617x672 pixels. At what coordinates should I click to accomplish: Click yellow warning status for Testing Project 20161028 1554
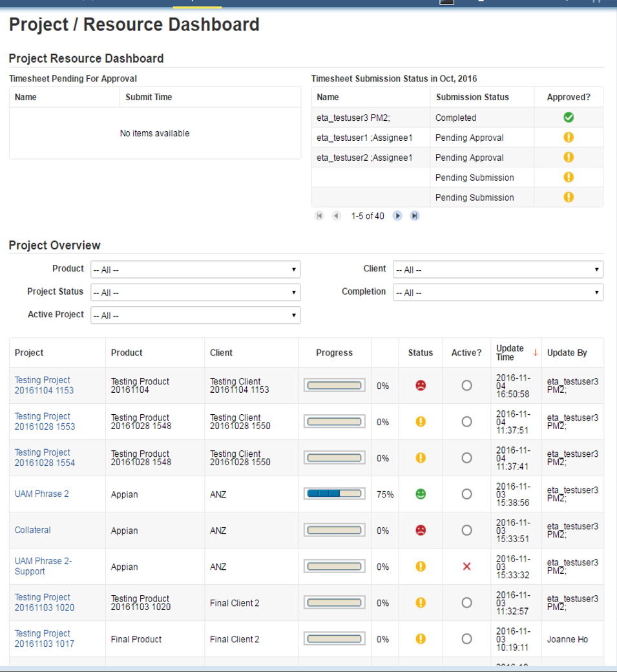tap(421, 457)
